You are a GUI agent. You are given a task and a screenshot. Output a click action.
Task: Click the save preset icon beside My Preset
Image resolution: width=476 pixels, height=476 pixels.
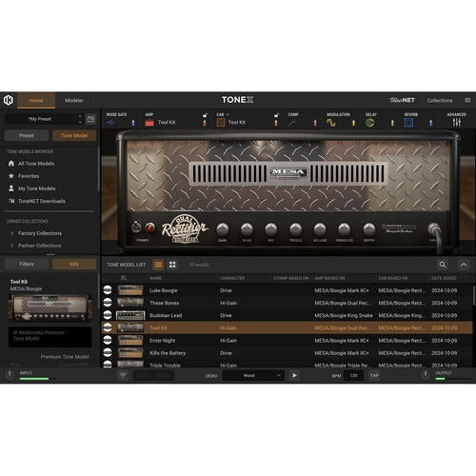pos(91,119)
